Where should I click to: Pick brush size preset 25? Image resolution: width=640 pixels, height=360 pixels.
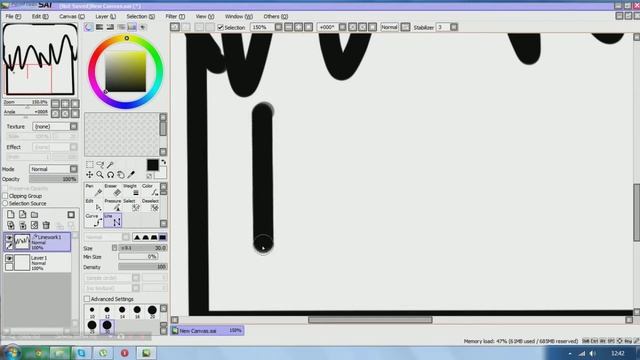pyautogui.click(x=92, y=326)
